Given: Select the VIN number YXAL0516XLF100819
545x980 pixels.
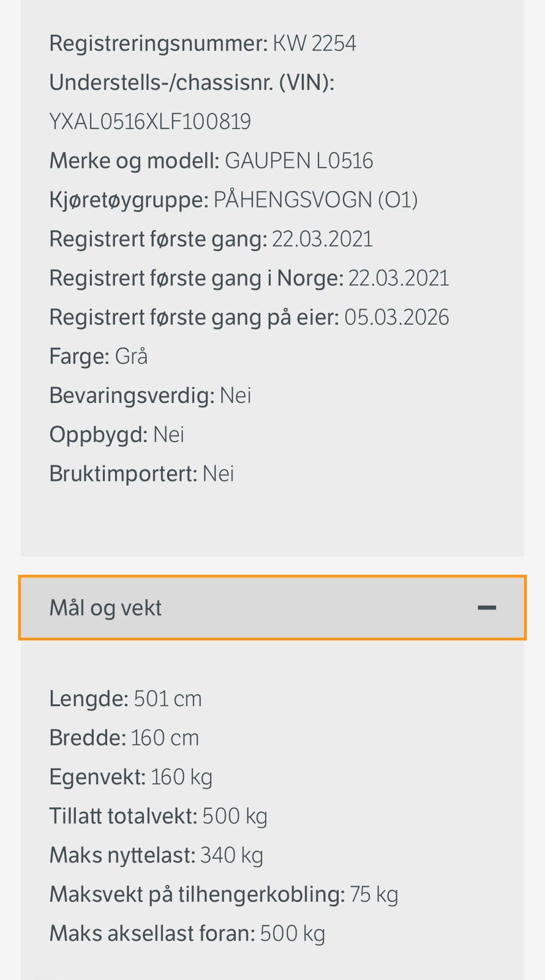Looking at the screenshot, I should pyautogui.click(x=150, y=122).
